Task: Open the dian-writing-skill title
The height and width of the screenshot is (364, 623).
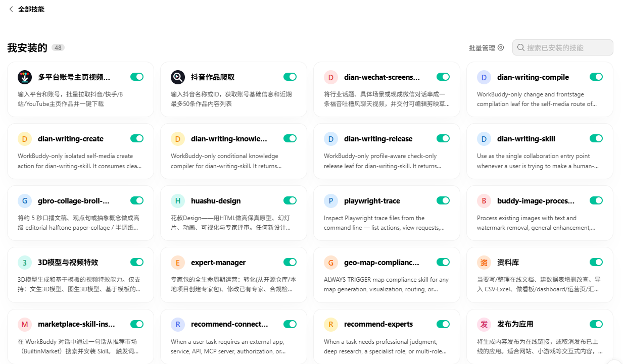Action: click(526, 139)
